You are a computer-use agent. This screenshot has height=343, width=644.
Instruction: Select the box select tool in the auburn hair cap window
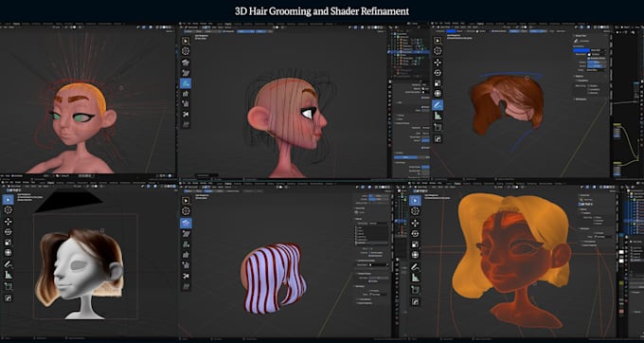pos(438,40)
